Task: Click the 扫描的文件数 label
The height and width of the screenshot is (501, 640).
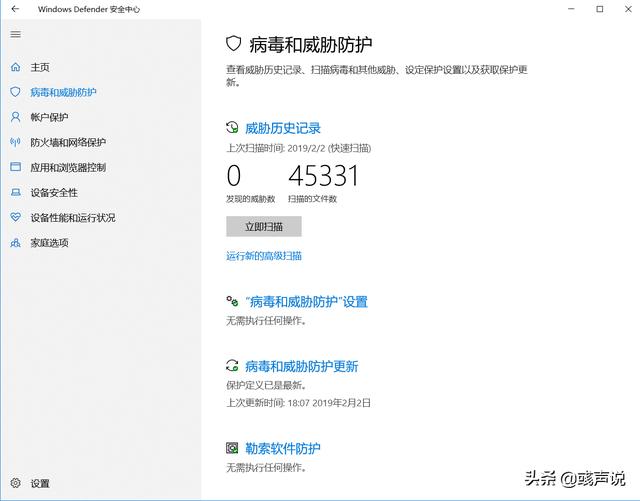Action: click(x=312, y=199)
